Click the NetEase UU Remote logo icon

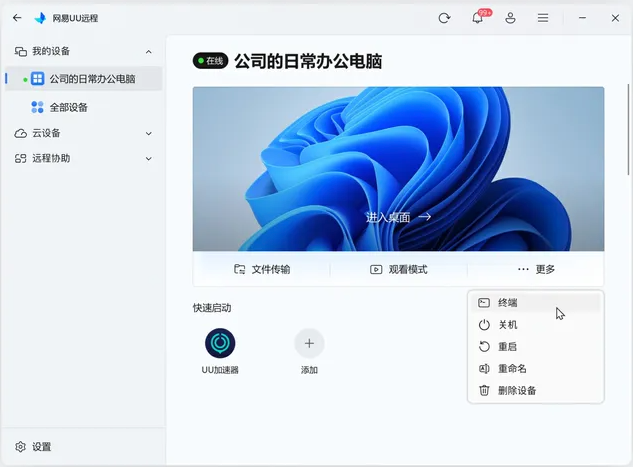pos(40,18)
